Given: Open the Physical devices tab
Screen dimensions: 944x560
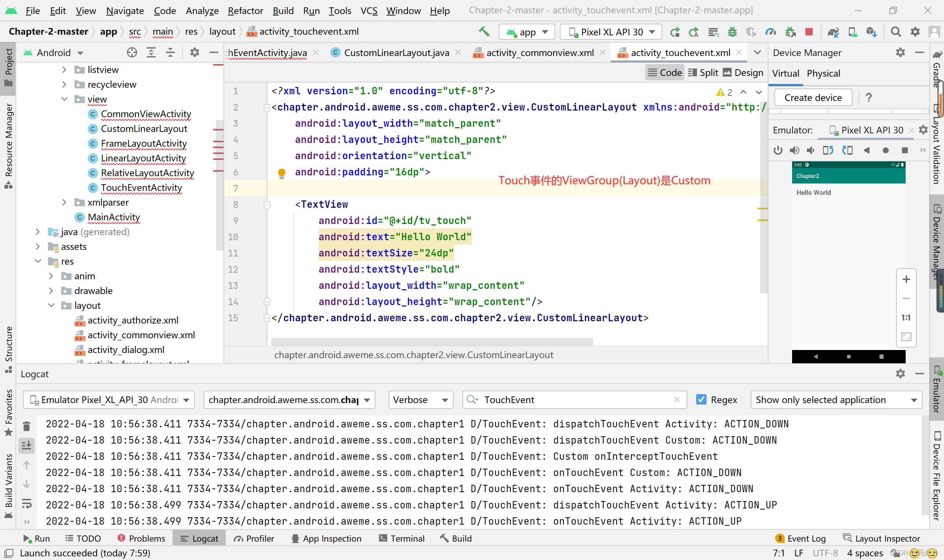Looking at the screenshot, I should [x=823, y=73].
